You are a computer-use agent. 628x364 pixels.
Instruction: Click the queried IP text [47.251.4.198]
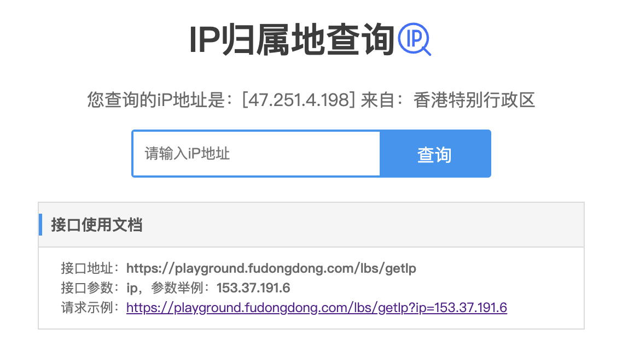298,99
